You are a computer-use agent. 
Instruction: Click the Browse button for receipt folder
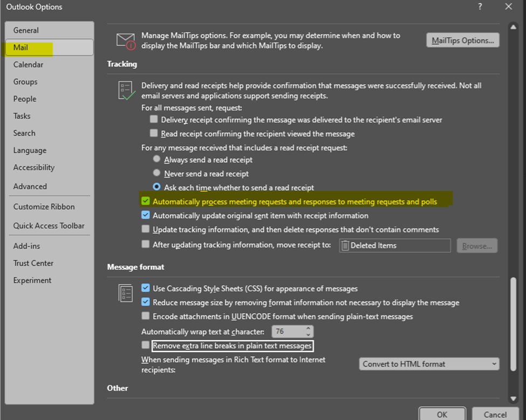(x=477, y=246)
